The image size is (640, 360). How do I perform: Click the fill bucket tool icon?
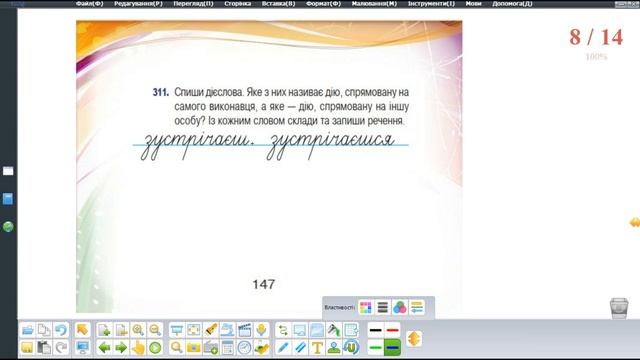tap(334, 330)
